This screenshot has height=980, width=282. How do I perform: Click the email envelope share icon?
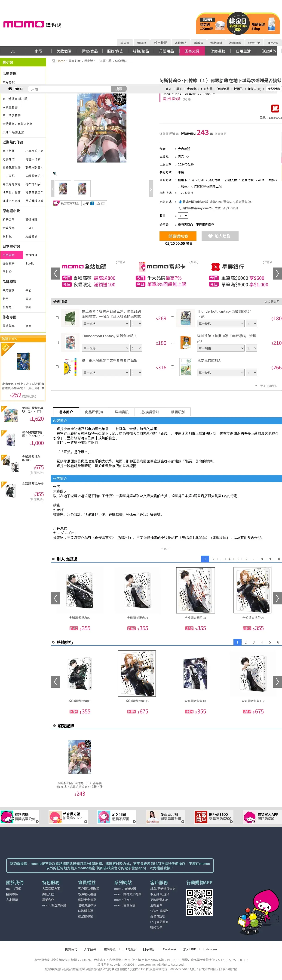tap(103, 204)
